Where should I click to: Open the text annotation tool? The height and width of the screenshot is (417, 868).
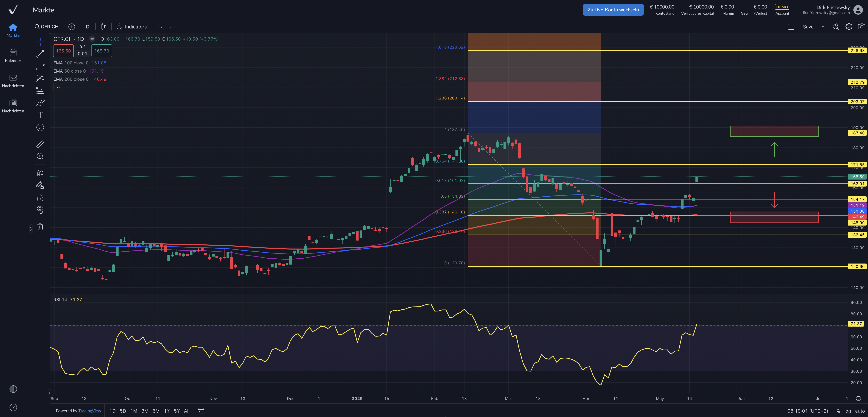click(40, 115)
